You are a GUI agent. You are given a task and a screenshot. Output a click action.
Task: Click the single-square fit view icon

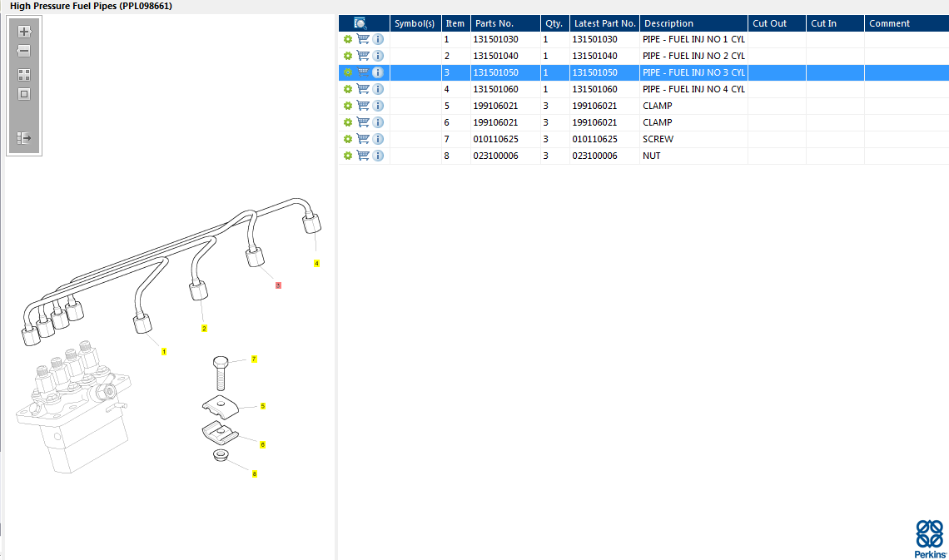pyautogui.click(x=24, y=94)
